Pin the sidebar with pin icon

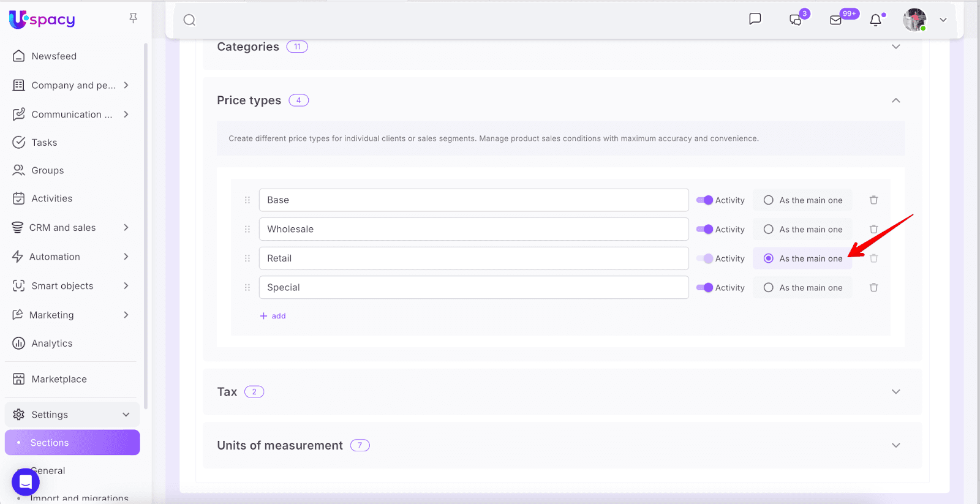pos(133,18)
